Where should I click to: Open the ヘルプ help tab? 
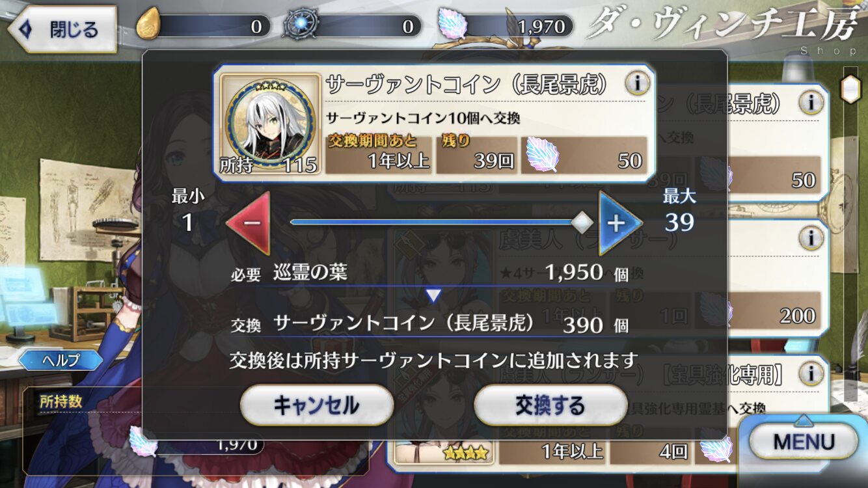[61, 360]
